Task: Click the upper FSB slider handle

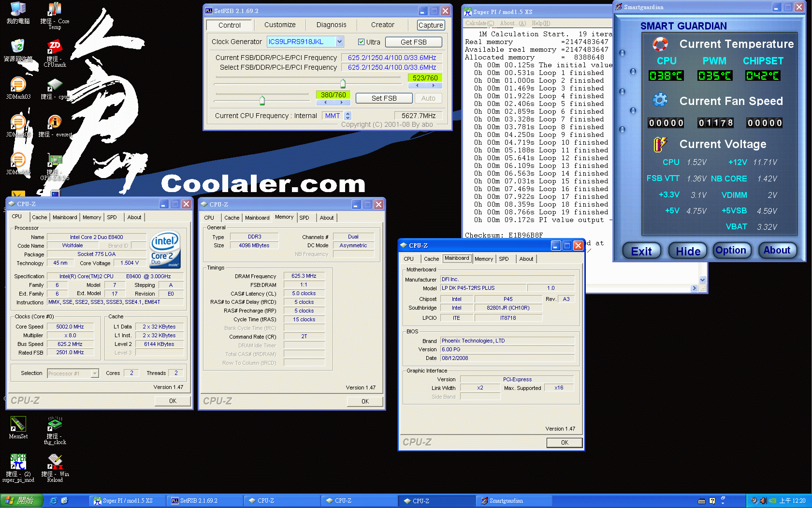Action: click(343, 83)
